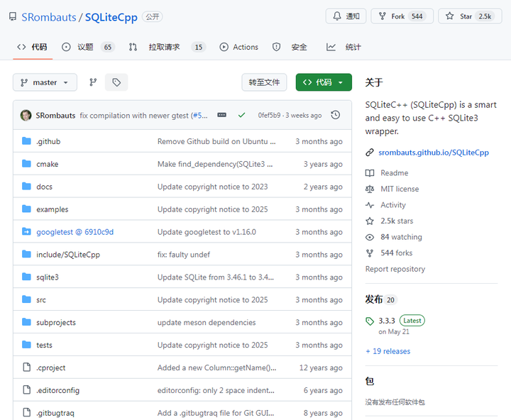The width and height of the screenshot is (511, 420).
Task: Click the Activity pulse icon
Action: (x=370, y=205)
